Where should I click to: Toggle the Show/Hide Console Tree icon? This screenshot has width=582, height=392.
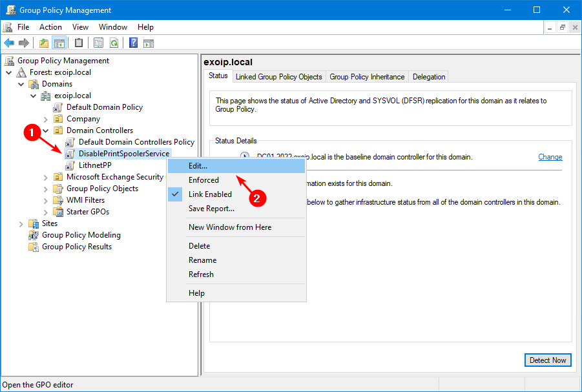pyautogui.click(x=59, y=43)
